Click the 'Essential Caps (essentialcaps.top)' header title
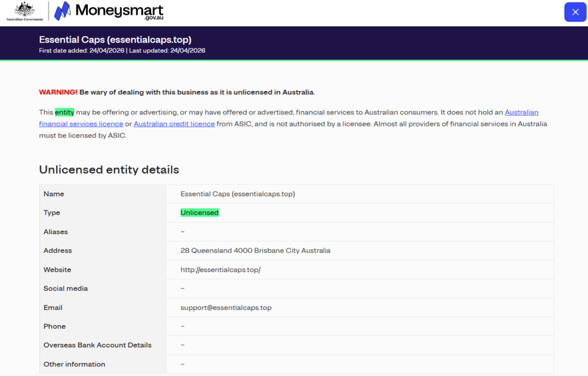The height and width of the screenshot is (376, 588). click(115, 40)
